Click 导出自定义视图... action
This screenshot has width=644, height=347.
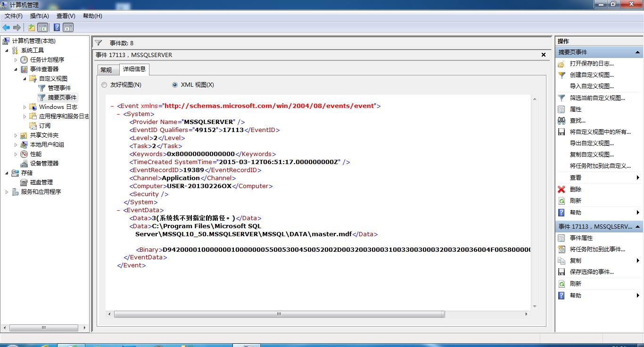pyautogui.click(x=592, y=143)
